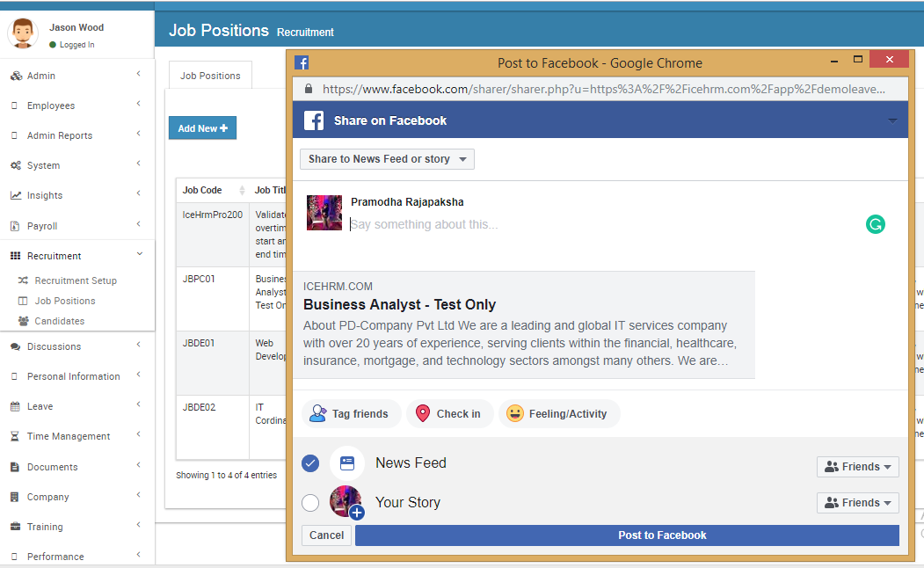Viewport: 924px width, 568px height.
Task: Click the Personal Information sidebar icon
Action: [15, 376]
